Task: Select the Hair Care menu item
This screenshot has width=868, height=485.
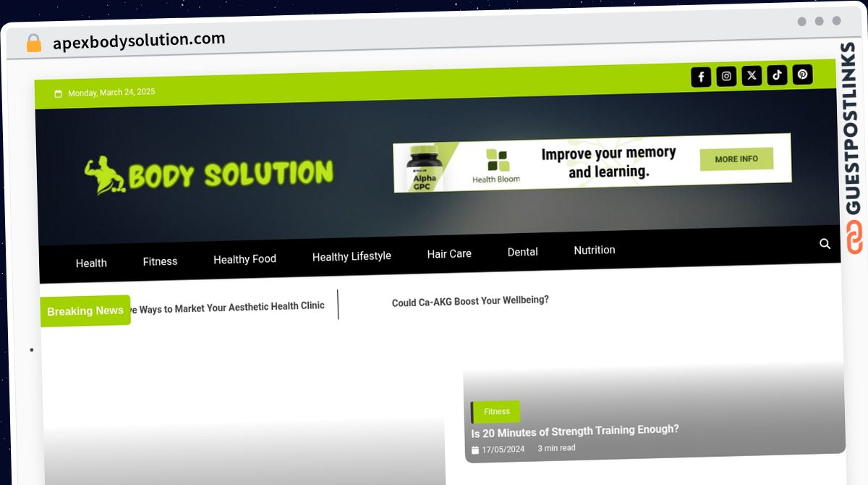Action: pos(449,254)
